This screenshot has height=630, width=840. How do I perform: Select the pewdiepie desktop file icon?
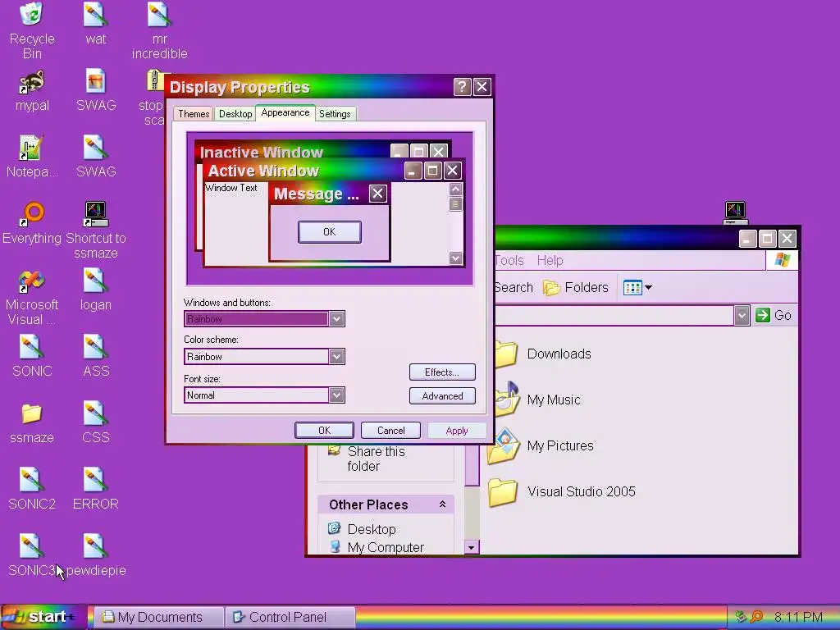coord(95,546)
